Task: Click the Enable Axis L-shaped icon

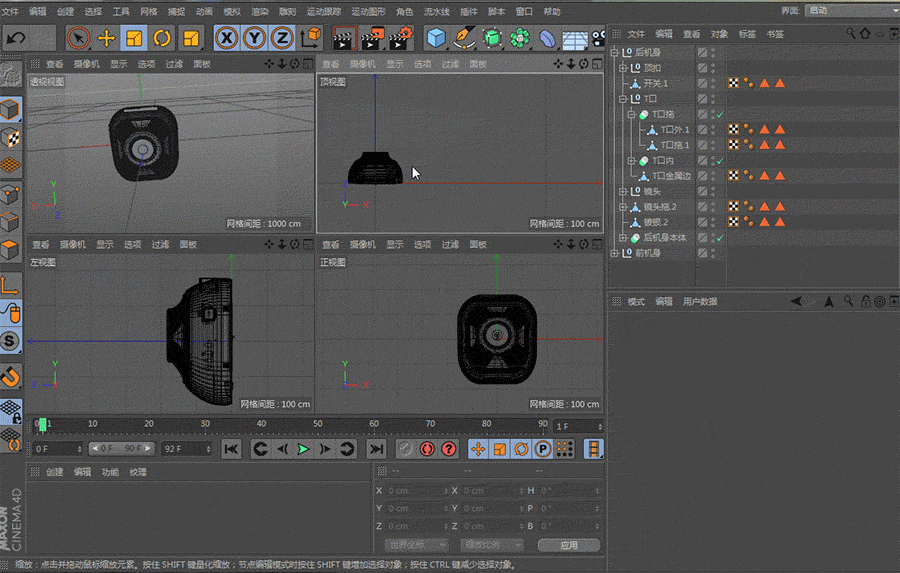Action: click(10, 285)
